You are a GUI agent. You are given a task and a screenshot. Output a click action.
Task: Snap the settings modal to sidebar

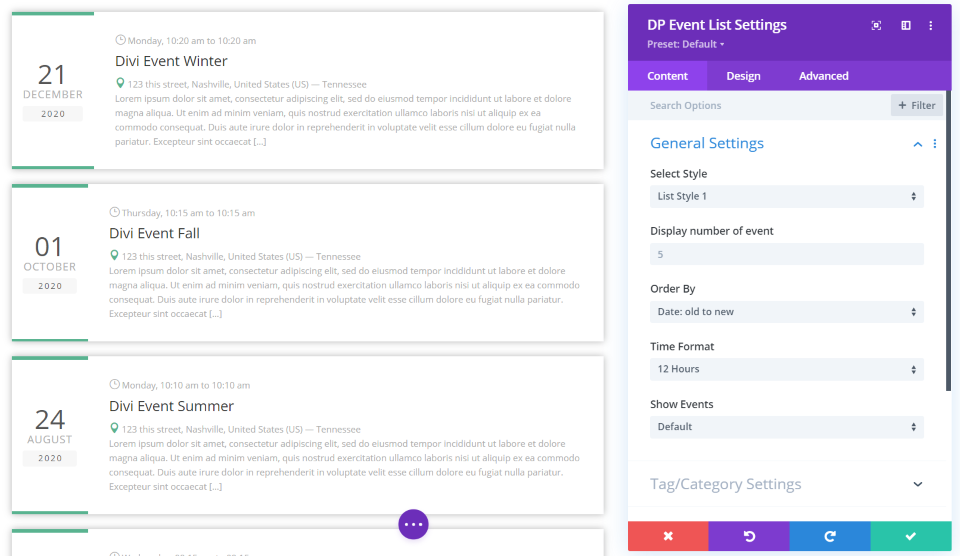[906, 26]
